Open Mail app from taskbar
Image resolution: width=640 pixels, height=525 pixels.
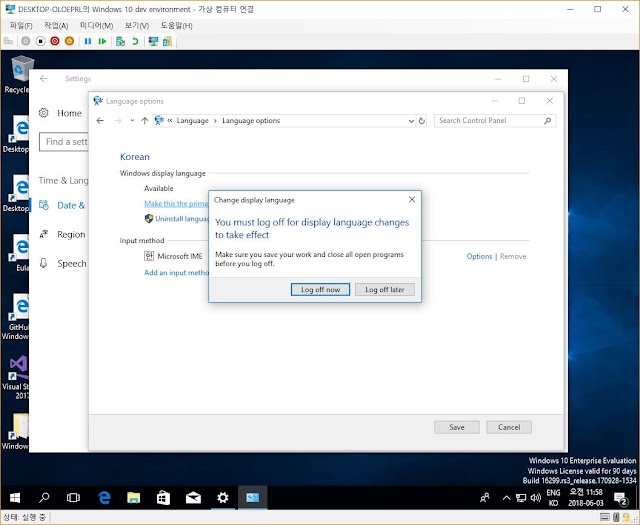tap(193, 498)
